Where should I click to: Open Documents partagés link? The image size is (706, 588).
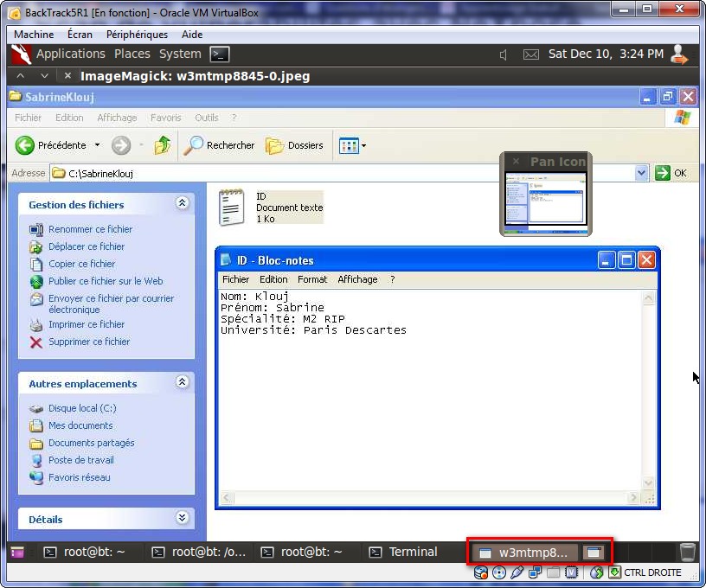[92, 443]
